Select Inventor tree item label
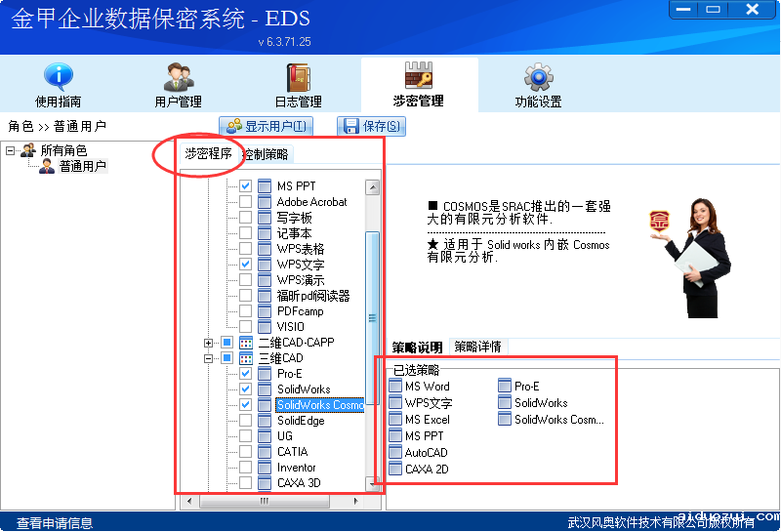The width and height of the screenshot is (781, 532). 297,468
